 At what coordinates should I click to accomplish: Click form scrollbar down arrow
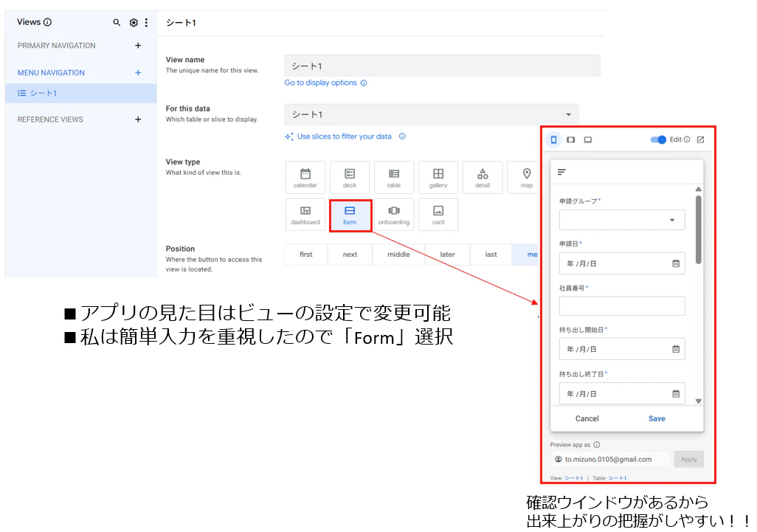[698, 401]
